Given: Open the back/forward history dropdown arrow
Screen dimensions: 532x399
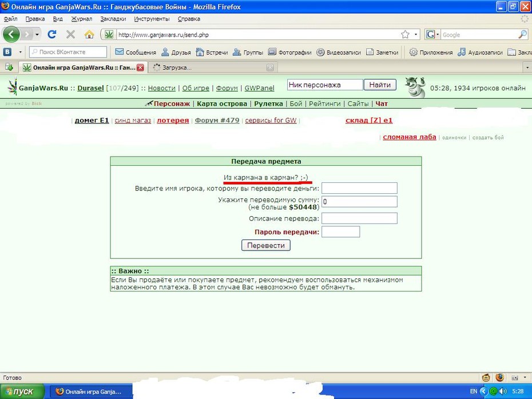Looking at the screenshot, I should click(x=37, y=34).
